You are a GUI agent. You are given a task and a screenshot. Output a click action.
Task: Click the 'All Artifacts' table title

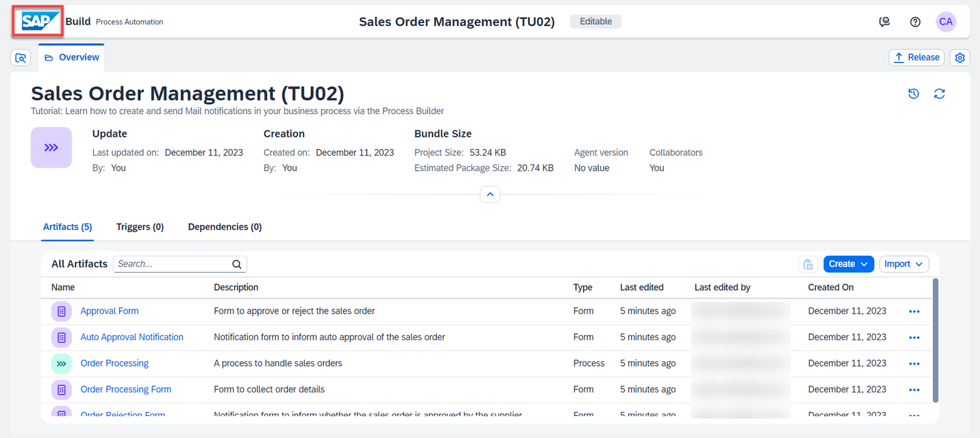point(80,264)
